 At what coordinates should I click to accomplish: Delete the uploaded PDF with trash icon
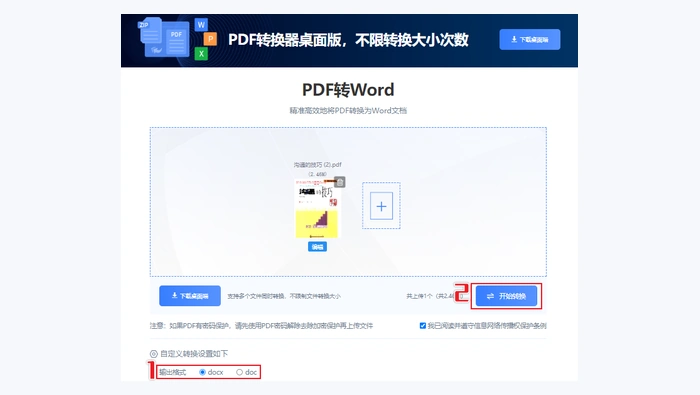click(x=340, y=182)
